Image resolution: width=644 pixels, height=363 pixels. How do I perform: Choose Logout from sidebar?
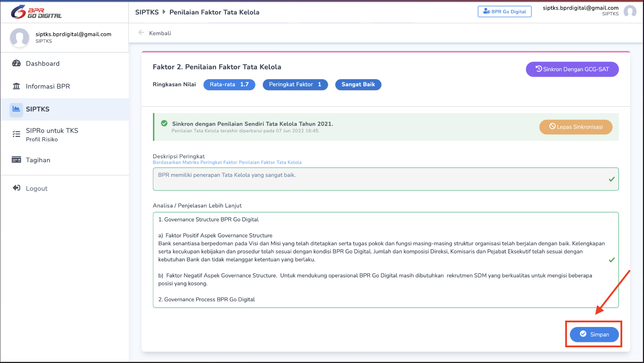[x=65, y=188]
